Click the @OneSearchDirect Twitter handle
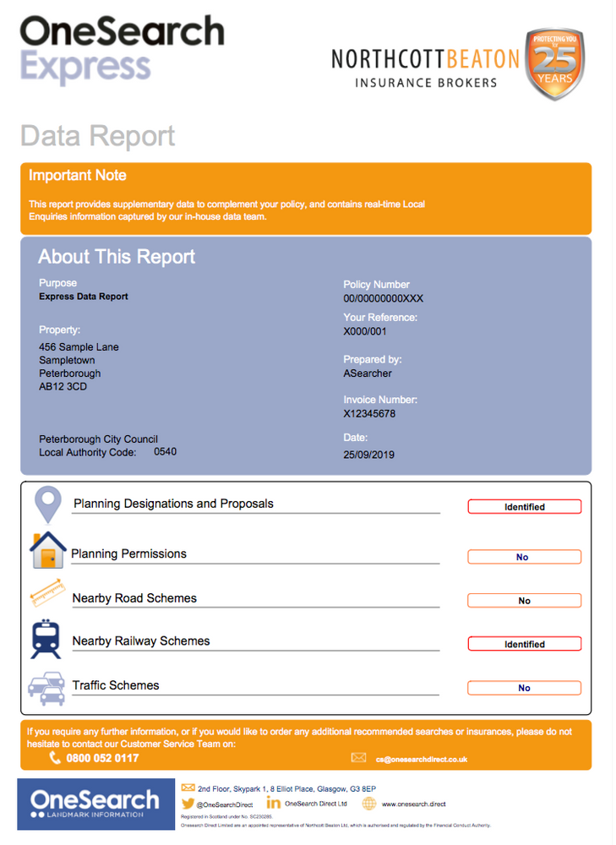The image size is (616, 845). 225,804
